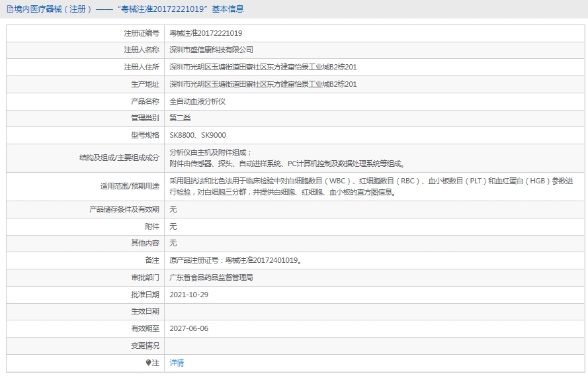Click the 产品储存条件及有效期 label
This screenshot has height=376, width=588.
pyautogui.click(x=124, y=209)
